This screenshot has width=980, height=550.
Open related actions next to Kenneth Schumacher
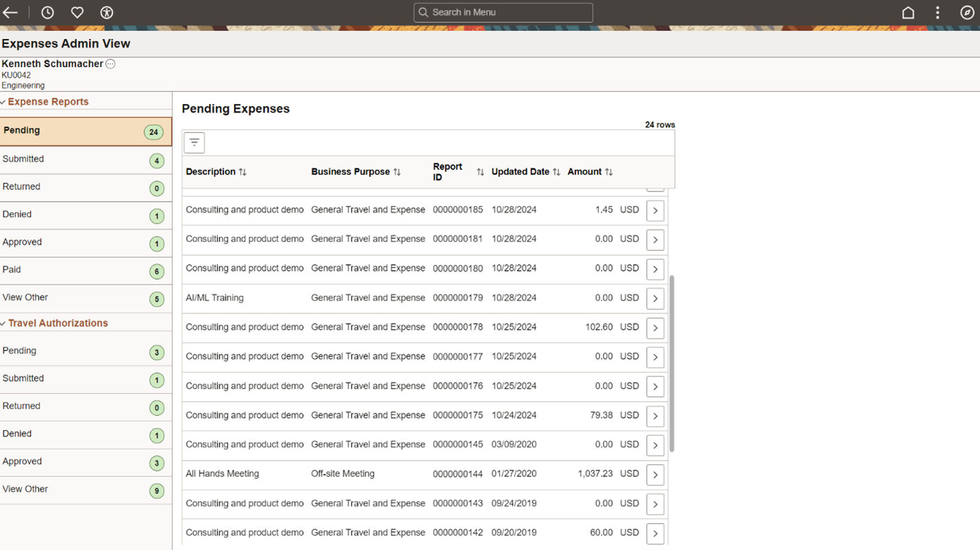[110, 64]
